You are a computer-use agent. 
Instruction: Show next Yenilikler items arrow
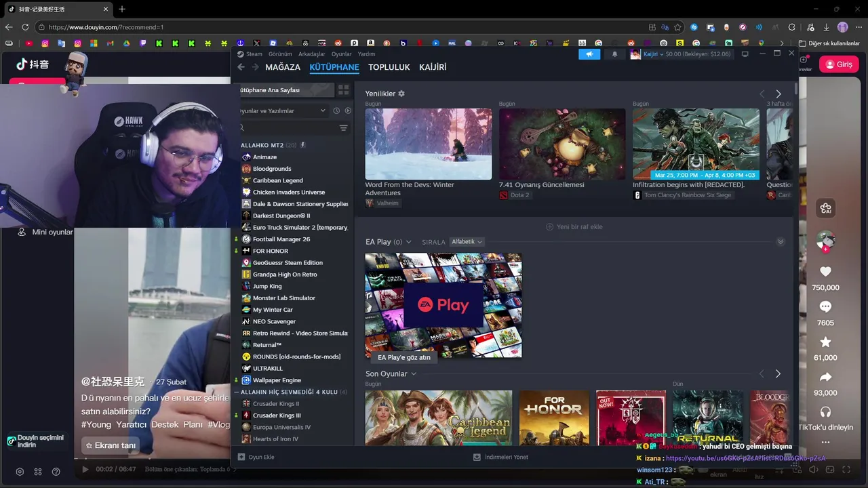click(778, 94)
